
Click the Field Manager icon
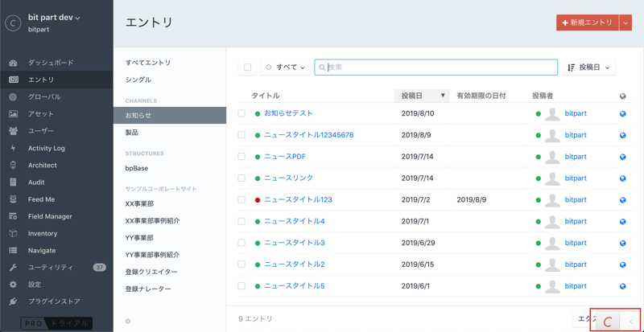click(13, 216)
